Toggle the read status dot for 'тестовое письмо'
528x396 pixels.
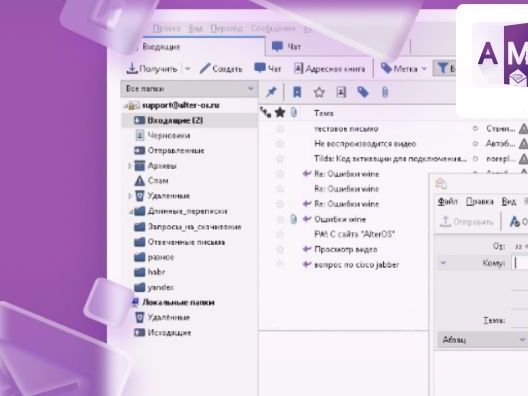[475, 129]
